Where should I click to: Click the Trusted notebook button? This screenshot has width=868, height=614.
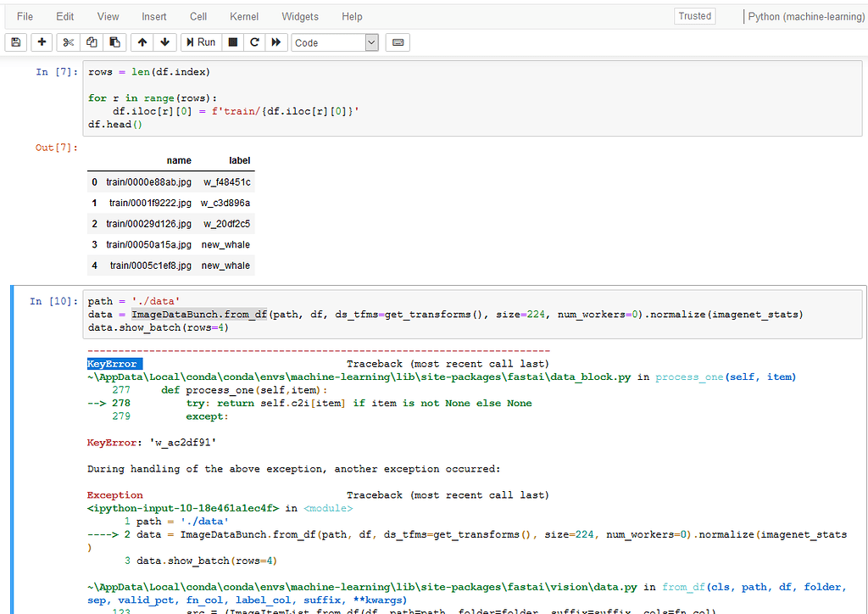point(694,15)
